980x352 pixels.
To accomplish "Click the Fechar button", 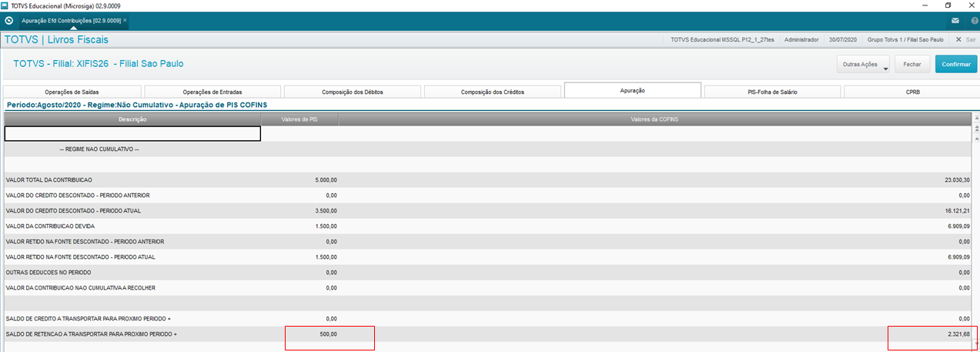I will point(912,65).
